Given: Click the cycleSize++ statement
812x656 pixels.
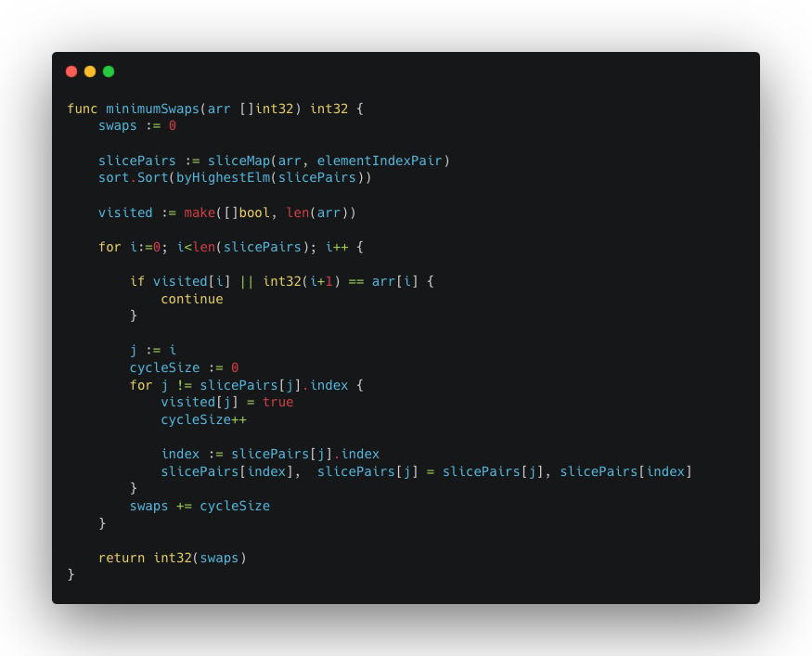Looking at the screenshot, I should tap(203, 420).
